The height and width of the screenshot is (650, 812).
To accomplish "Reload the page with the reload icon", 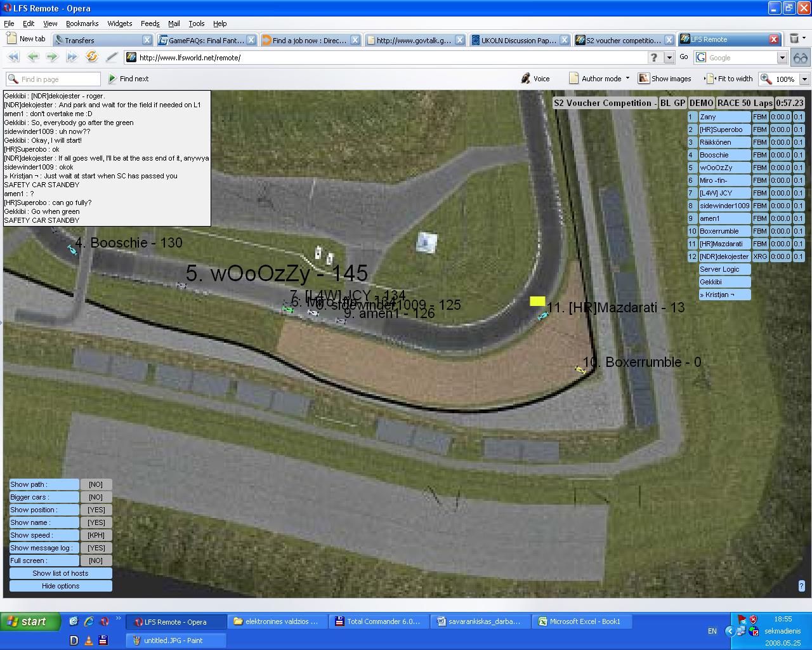I will click(x=92, y=57).
